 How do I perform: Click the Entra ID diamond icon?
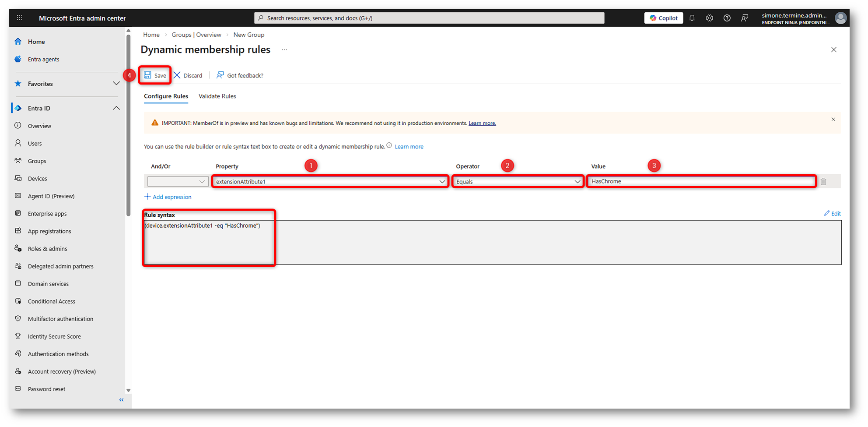(18, 108)
